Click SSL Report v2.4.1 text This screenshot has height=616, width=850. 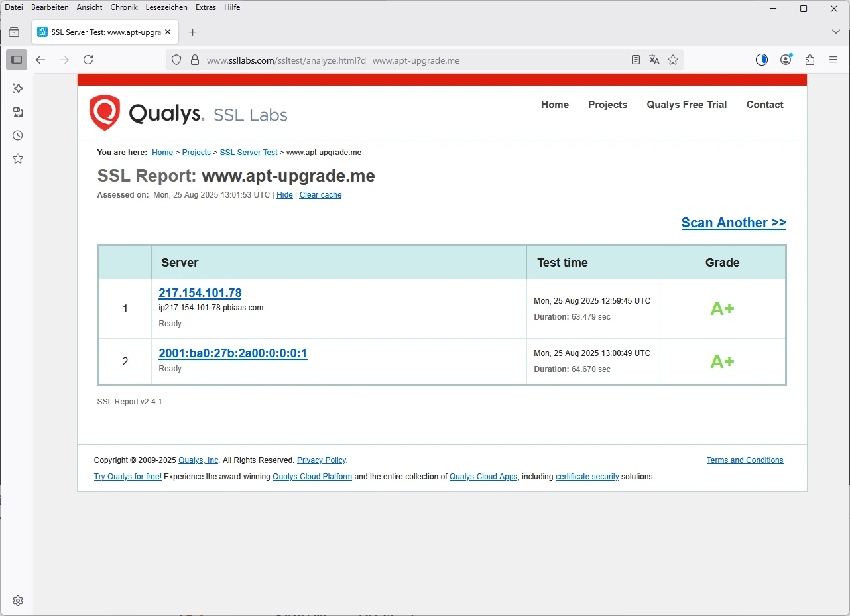point(129,402)
